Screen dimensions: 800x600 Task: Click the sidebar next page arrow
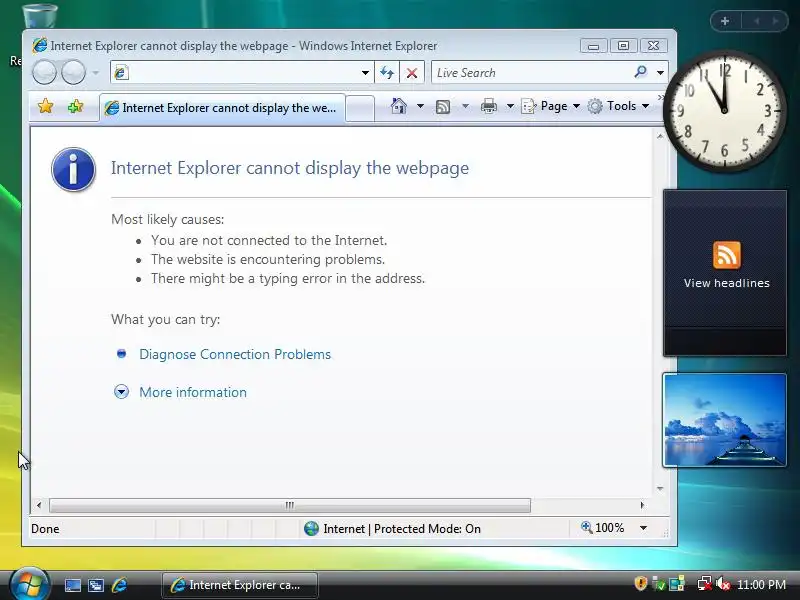776,21
